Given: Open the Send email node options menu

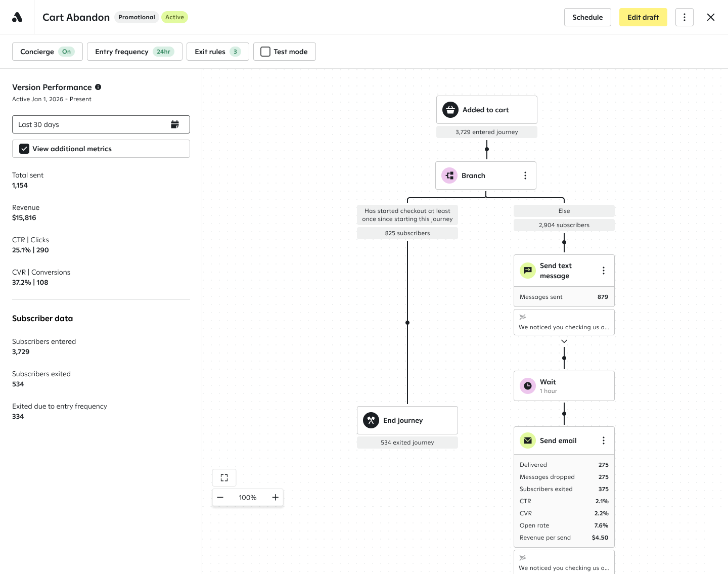Looking at the screenshot, I should point(604,440).
